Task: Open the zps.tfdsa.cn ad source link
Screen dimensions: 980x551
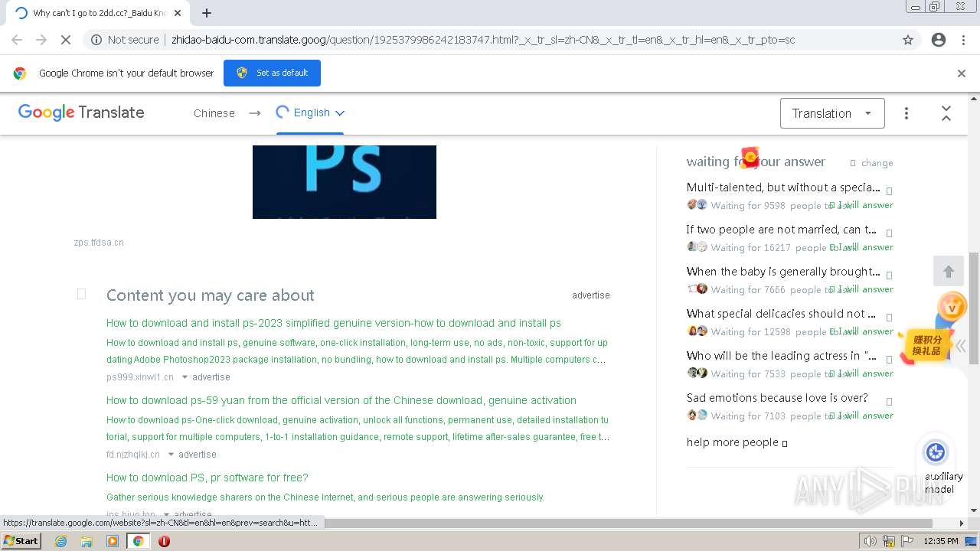Action: click(99, 243)
